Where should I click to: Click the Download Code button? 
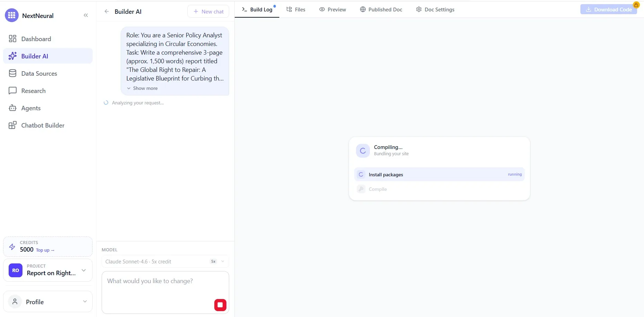pyautogui.click(x=608, y=9)
